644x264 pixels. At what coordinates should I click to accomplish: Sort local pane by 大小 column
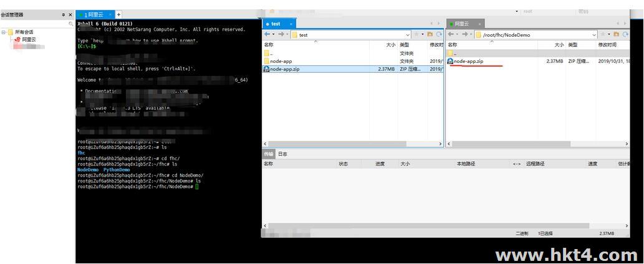pyautogui.click(x=383, y=44)
